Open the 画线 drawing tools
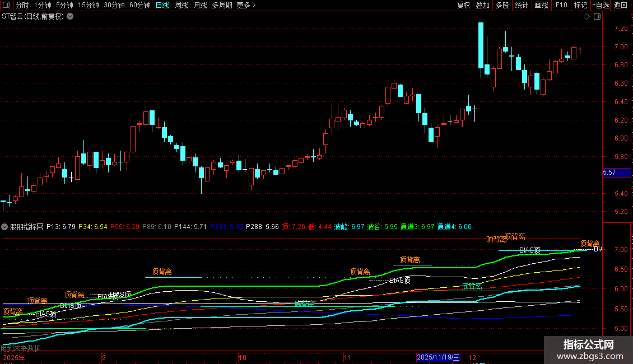633x364 pixels. point(541,5)
